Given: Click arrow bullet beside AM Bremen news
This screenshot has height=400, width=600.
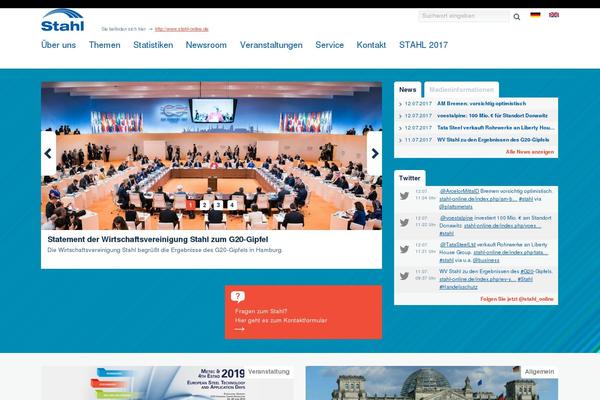Looking at the screenshot, I should (x=400, y=104).
